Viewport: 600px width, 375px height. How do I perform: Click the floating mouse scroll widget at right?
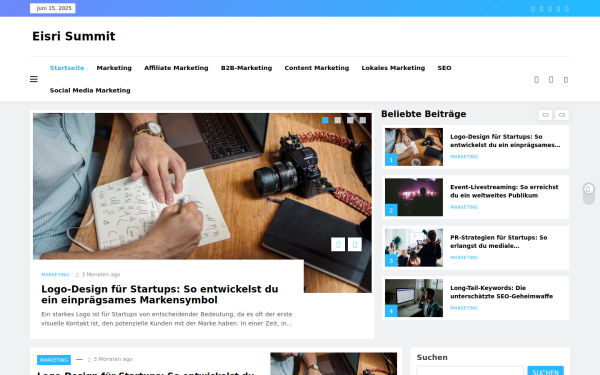tap(589, 194)
